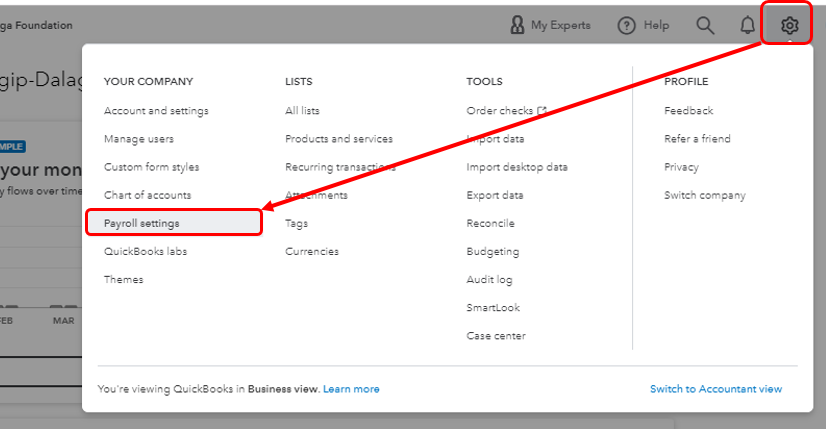
Task: Open Currencies
Action: pos(312,251)
